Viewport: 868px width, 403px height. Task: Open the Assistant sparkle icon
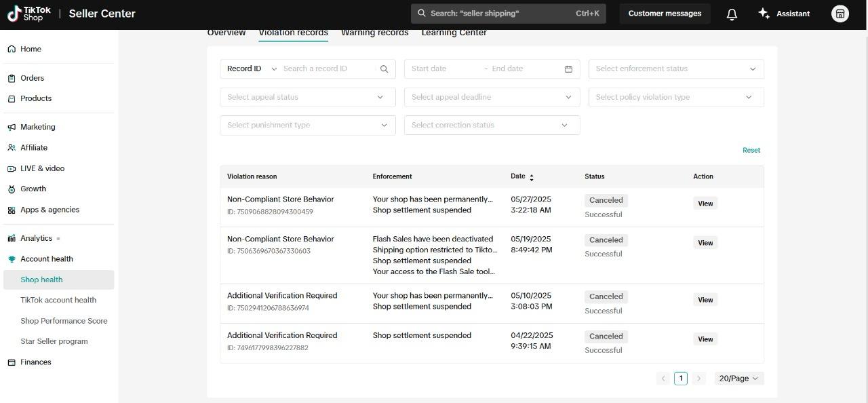[764, 14]
